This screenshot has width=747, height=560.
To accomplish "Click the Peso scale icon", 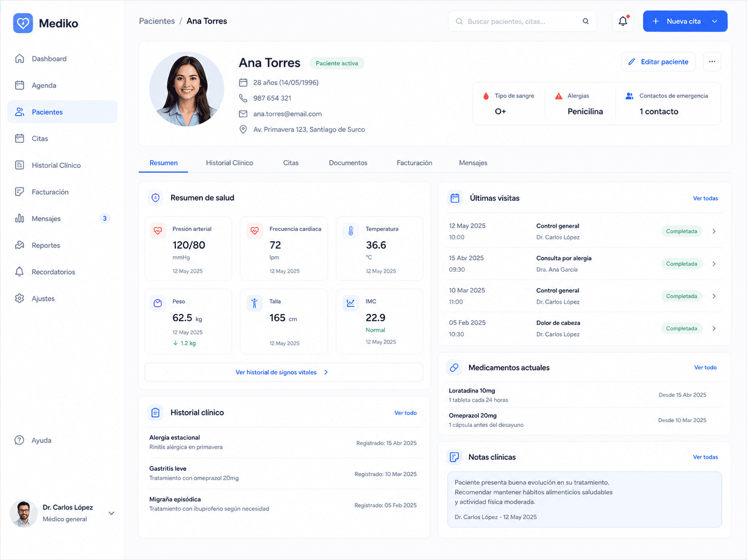I will tap(158, 303).
